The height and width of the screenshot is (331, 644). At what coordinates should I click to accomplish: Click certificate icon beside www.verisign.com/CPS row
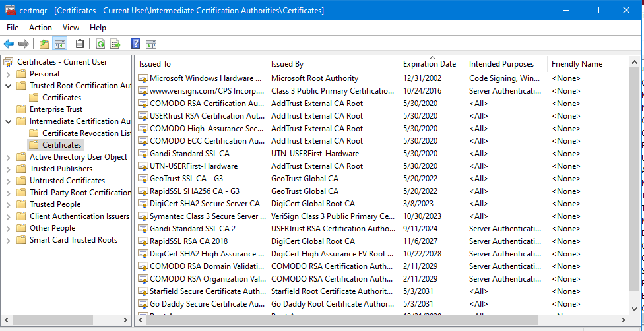point(143,91)
